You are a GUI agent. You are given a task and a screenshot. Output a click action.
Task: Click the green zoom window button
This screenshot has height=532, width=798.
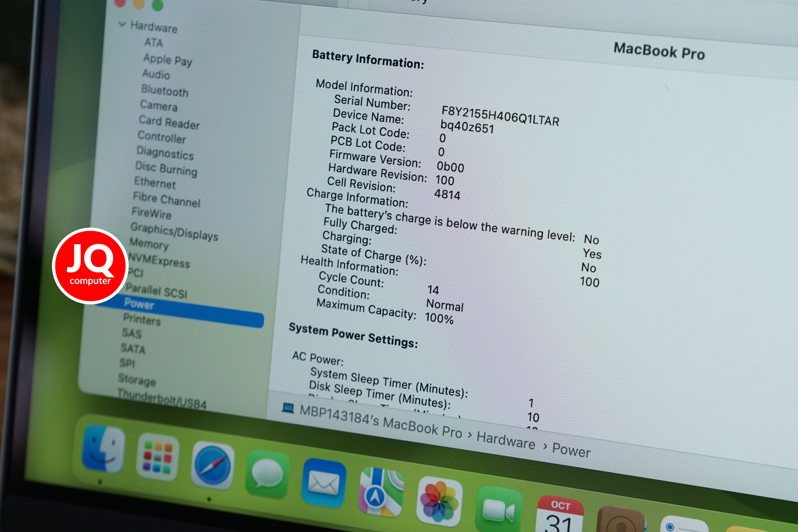[158, 5]
